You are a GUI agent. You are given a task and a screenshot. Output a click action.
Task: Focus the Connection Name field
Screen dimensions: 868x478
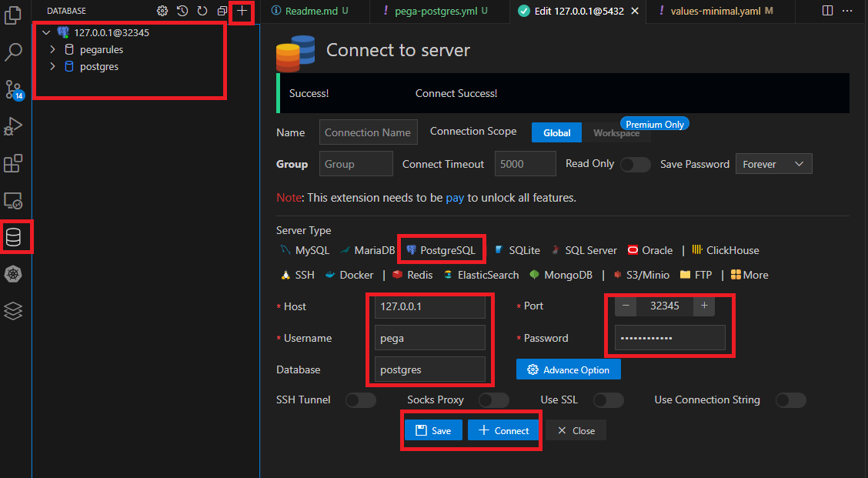coord(368,132)
